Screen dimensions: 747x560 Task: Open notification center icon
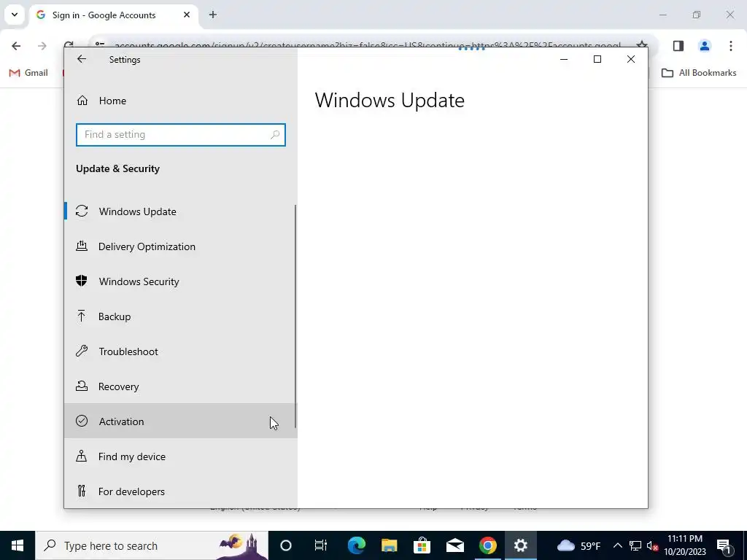(x=724, y=545)
